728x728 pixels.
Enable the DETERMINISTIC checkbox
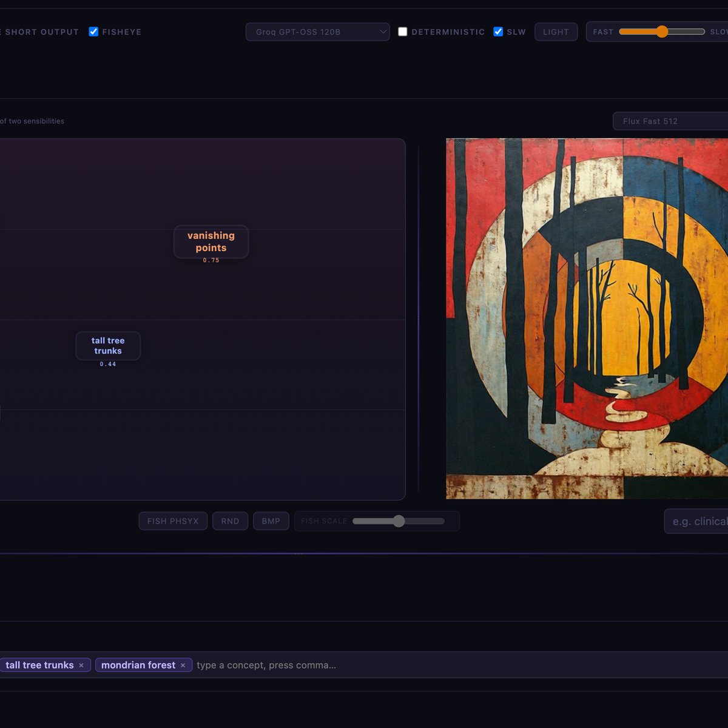403,32
